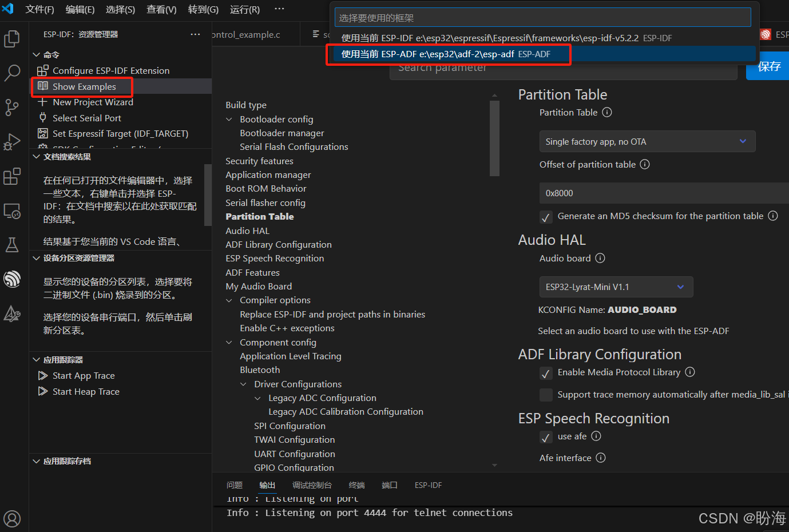Open the 编辑(E) menu

click(x=80, y=9)
